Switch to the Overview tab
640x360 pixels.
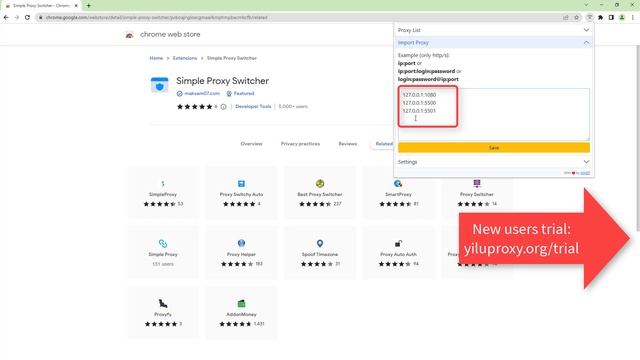click(251, 144)
